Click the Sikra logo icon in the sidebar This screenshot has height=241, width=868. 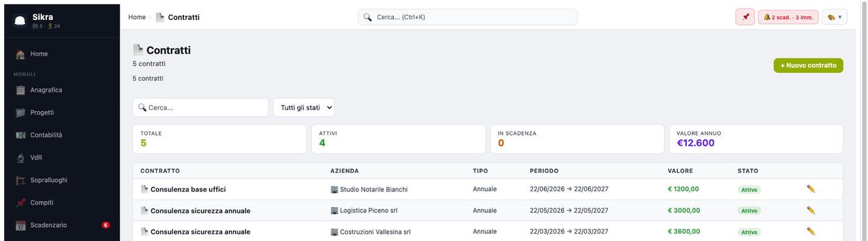pyautogui.click(x=20, y=21)
